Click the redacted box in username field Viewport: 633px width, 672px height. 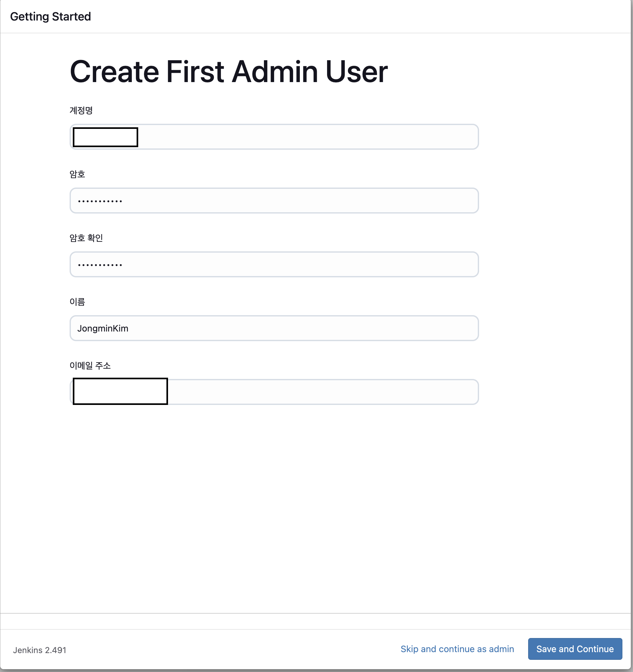(105, 137)
